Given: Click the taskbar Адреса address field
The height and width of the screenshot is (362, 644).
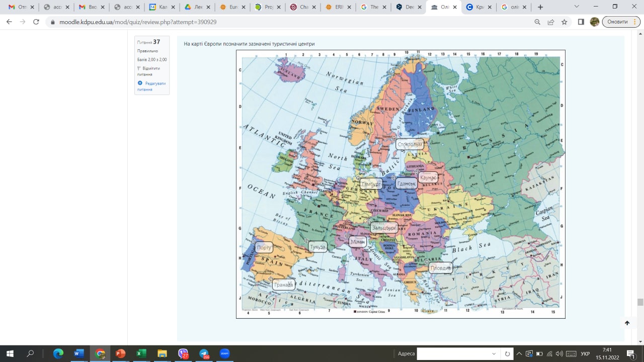Looking at the screenshot, I should [452, 353].
